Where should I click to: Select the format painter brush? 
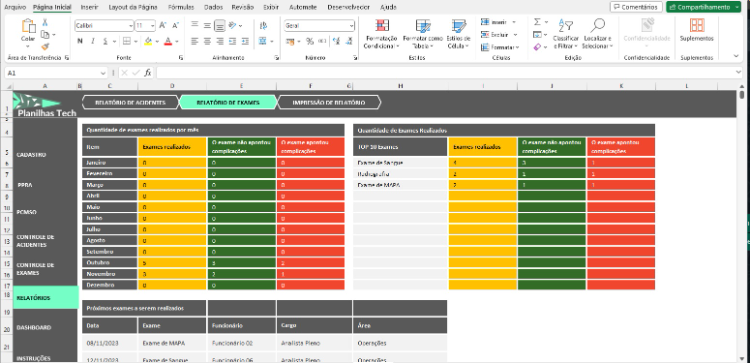coord(45,46)
